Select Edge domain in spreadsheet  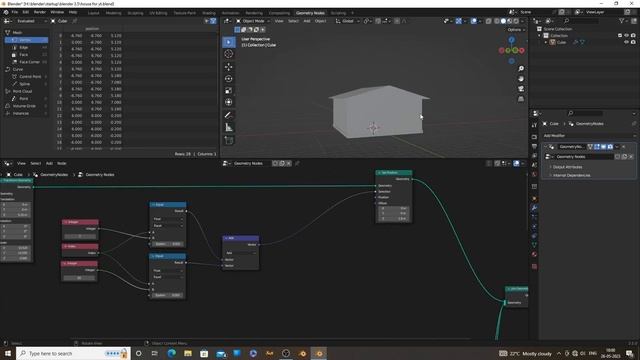[x=26, y=47]
